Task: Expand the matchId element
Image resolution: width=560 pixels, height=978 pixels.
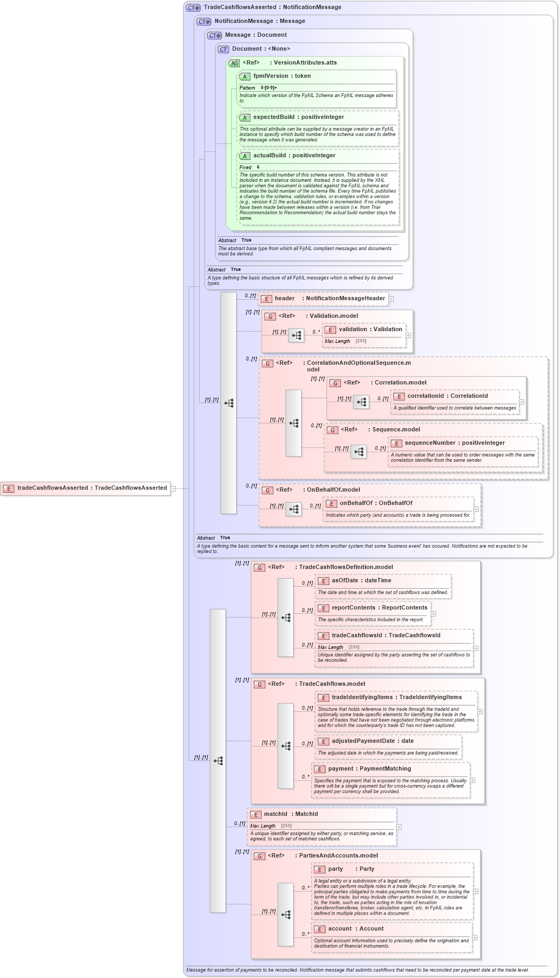Action: click(399, 827)
